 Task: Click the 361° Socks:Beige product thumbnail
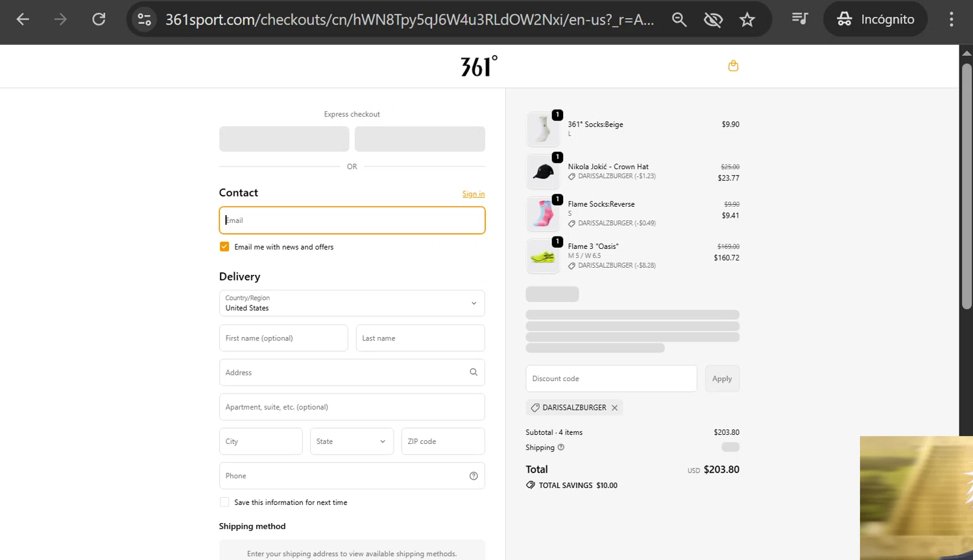[543, 129]
